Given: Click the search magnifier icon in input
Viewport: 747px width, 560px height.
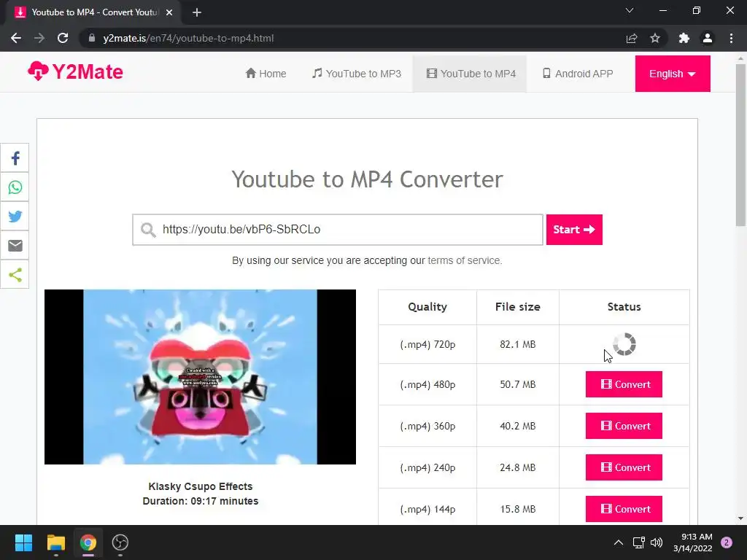Looking at the screenshot, I should click(148, 230).
